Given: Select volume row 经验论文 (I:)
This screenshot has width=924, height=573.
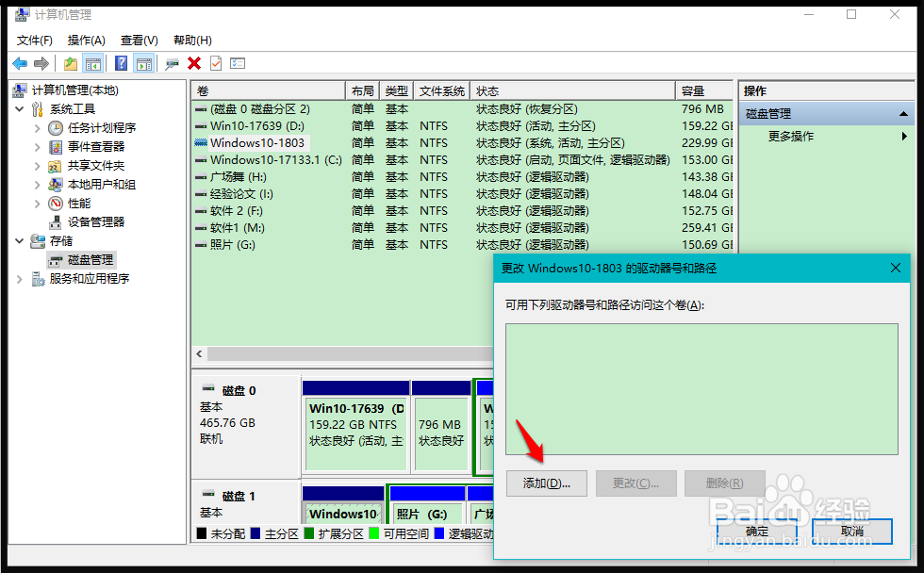Looking at the screenshot, I should point(463,194).
